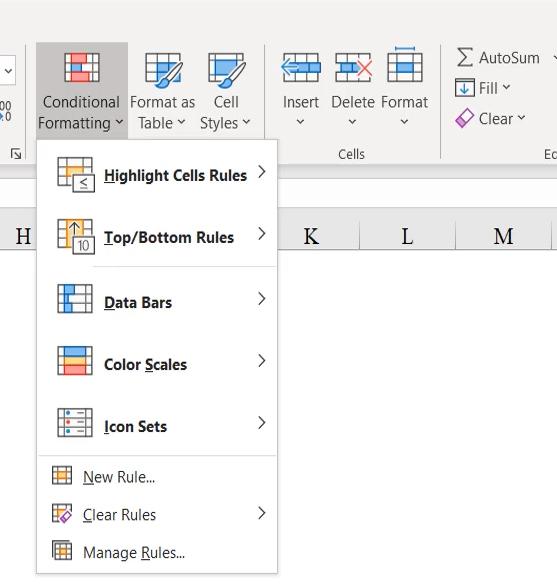Click the Format cells icon
Viewport: 557px width, 586px height.
point(405,64)
